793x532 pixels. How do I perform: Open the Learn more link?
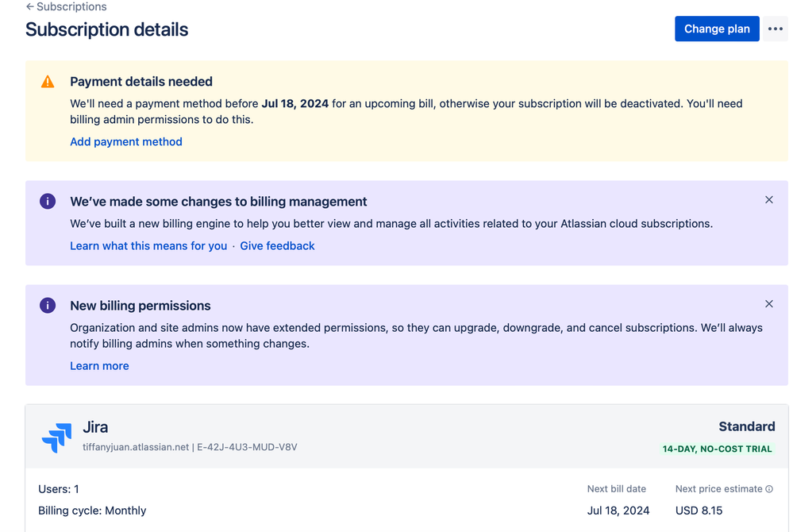(99, 366)
